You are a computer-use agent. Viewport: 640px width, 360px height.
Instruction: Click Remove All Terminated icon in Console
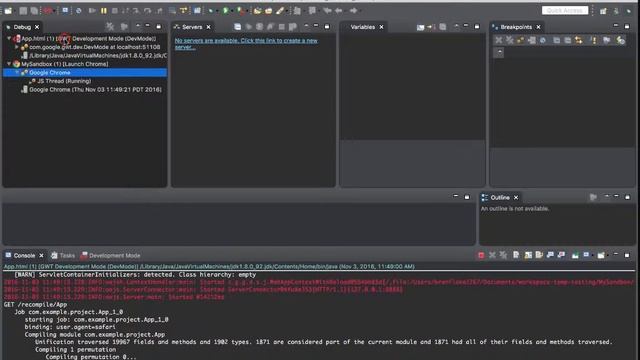[503, 255]
